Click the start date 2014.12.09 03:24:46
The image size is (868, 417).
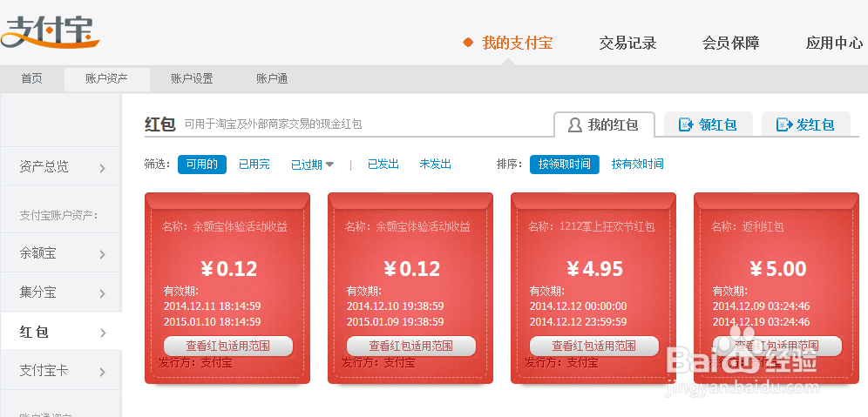(761, 306)
